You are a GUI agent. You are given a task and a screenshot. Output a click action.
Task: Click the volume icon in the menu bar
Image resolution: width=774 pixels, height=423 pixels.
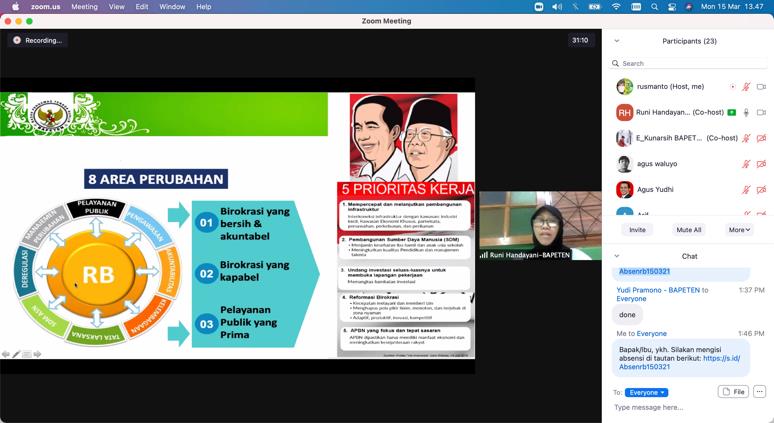click(557, 7)
